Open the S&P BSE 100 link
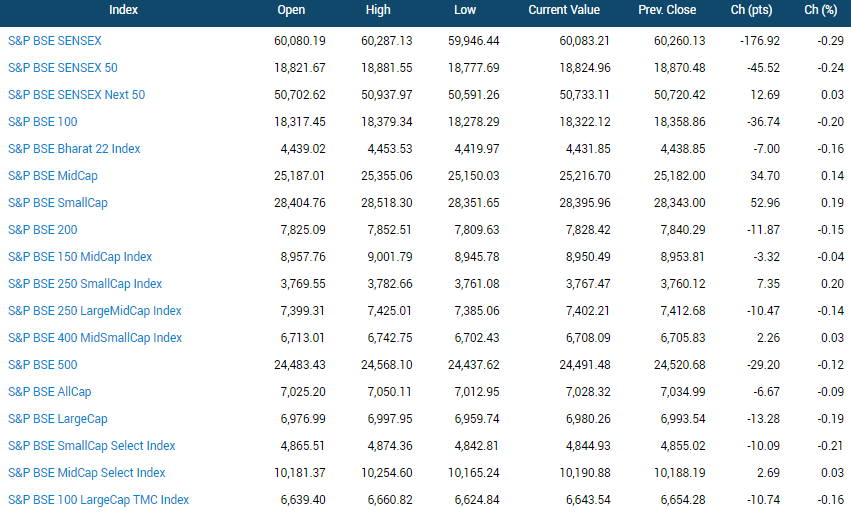Screen dimensions: 851x512 43,122
